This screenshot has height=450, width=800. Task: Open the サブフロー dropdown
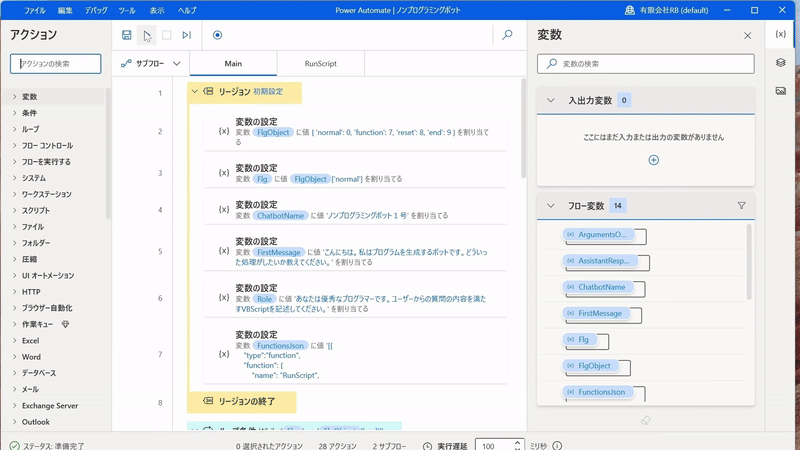pyautogui.click(x=151, y=64)
